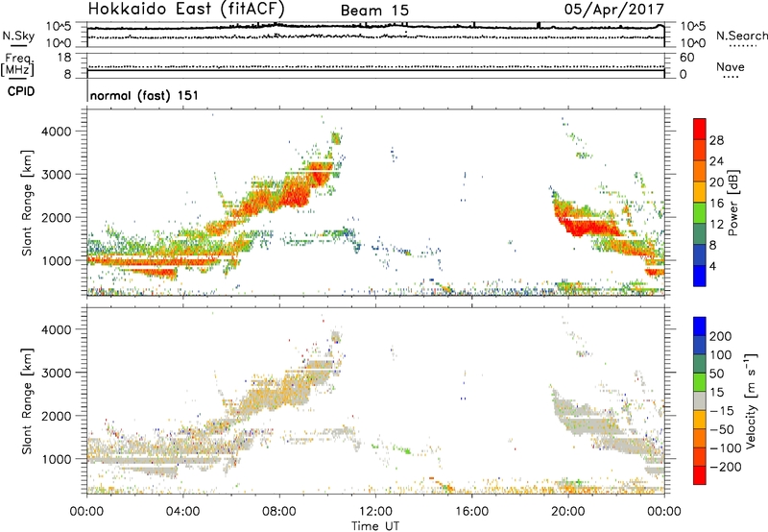This screenshot has width=768, height=532.
Task: Select the bottom red segment of velocity colorbar
Action: 700,475
